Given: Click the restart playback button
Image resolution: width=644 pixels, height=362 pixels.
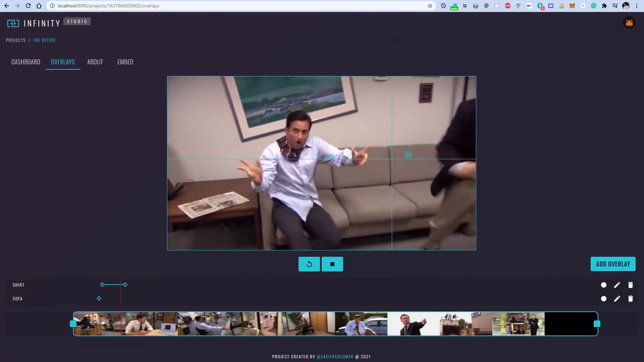Looking at the screenshot, I should (309, 264).
